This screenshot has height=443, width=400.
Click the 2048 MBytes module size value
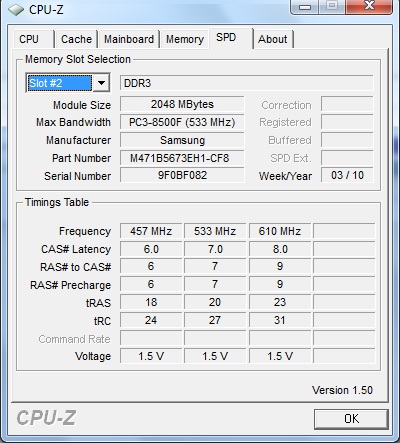click(x=182, y=104)
